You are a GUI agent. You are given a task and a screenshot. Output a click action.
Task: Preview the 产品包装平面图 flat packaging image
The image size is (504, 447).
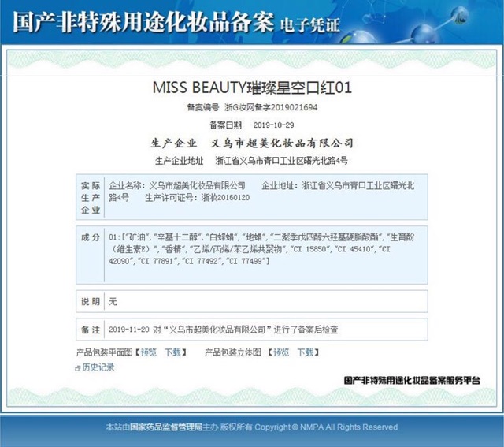point(149,352)
